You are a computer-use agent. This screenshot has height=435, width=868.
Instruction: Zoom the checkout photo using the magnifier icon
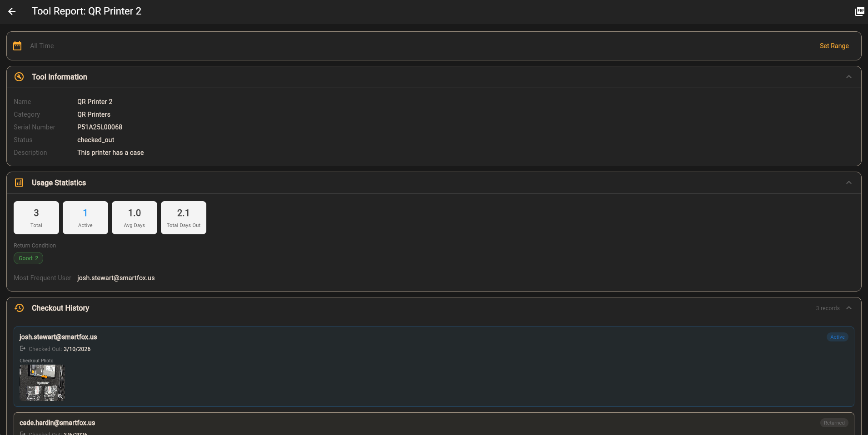60,396
